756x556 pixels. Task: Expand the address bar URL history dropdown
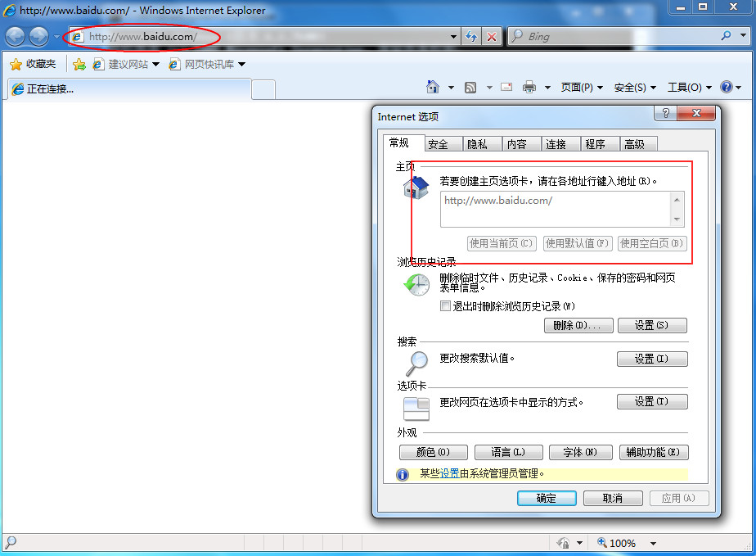453,37
